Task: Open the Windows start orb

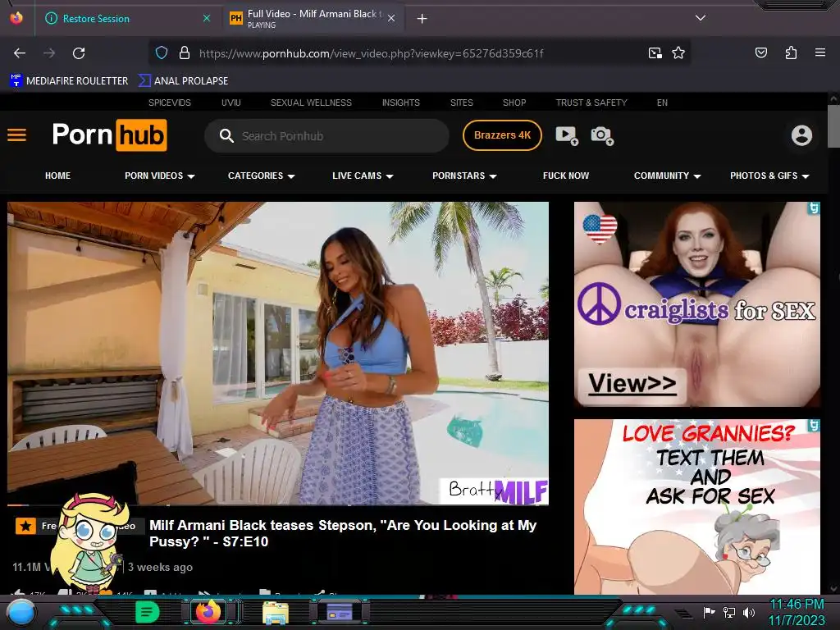Action: click(21, 612)
